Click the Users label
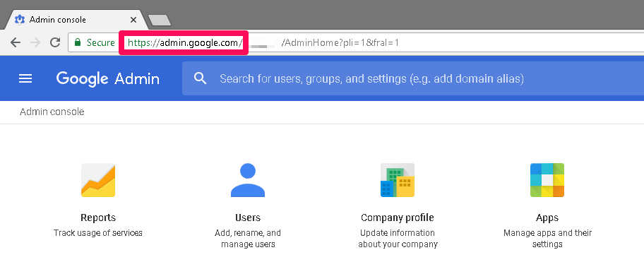644x262 pixels. pyautogui.click(x=248, y=218)
